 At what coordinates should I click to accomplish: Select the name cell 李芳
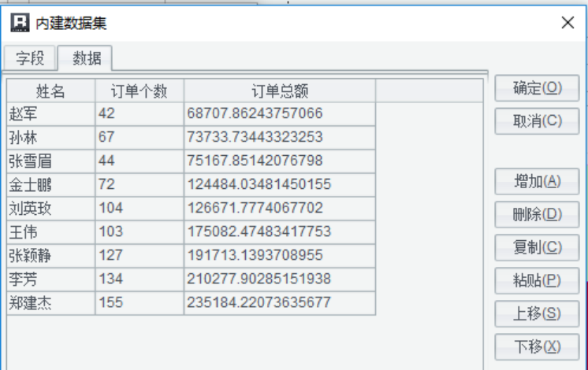pyautogui.click(x=50, y=279)
